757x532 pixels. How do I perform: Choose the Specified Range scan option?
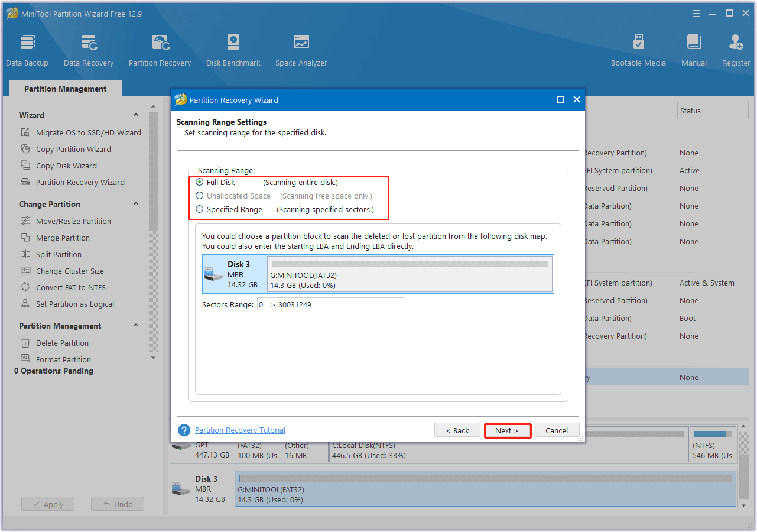click(x=199, y=209)
